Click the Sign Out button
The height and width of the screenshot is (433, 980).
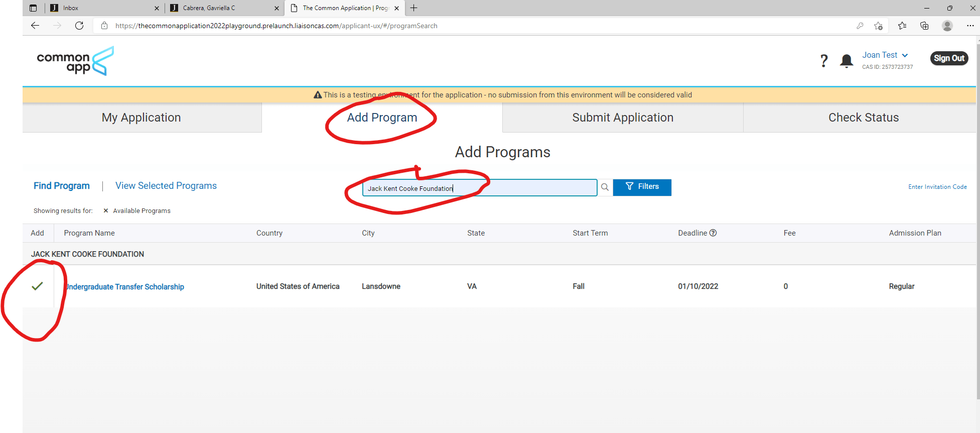(x=949, y=58)
